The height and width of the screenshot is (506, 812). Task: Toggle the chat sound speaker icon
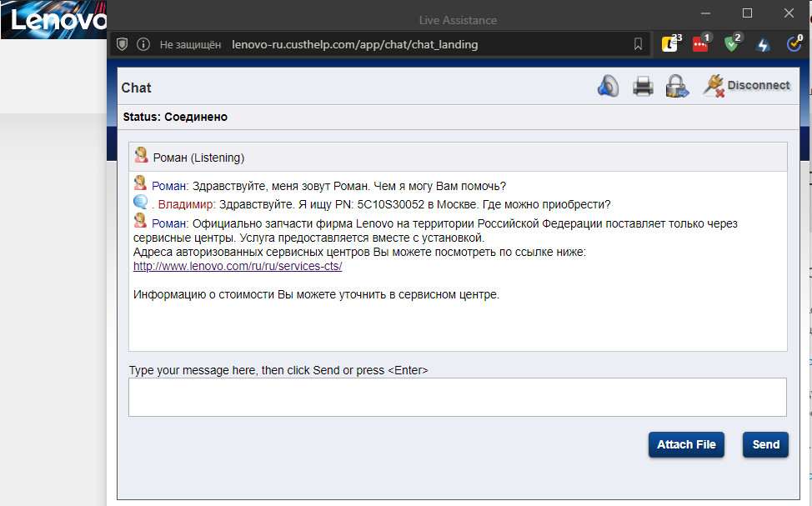coord(608,86)
